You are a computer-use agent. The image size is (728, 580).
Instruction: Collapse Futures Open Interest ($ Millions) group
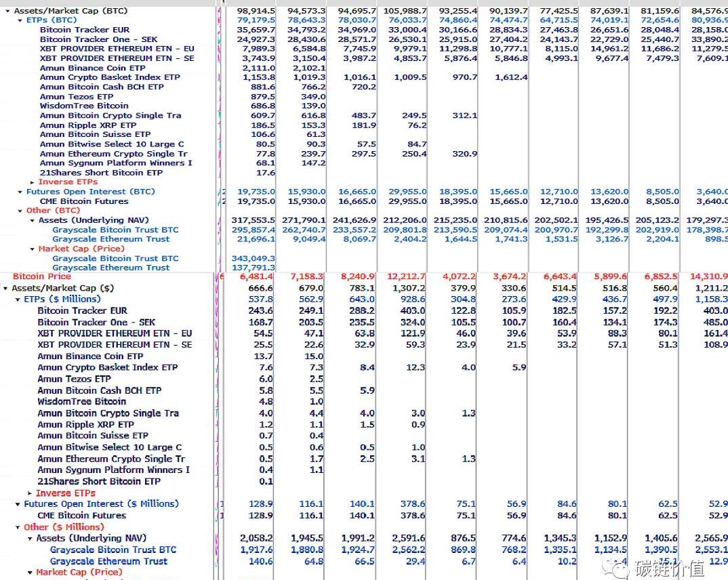tap(18, 504)
